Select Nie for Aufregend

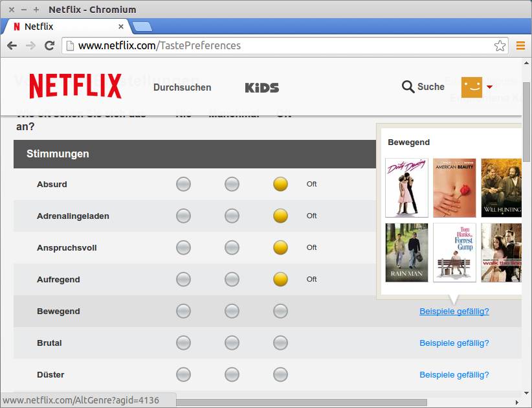tap(184, 279)
